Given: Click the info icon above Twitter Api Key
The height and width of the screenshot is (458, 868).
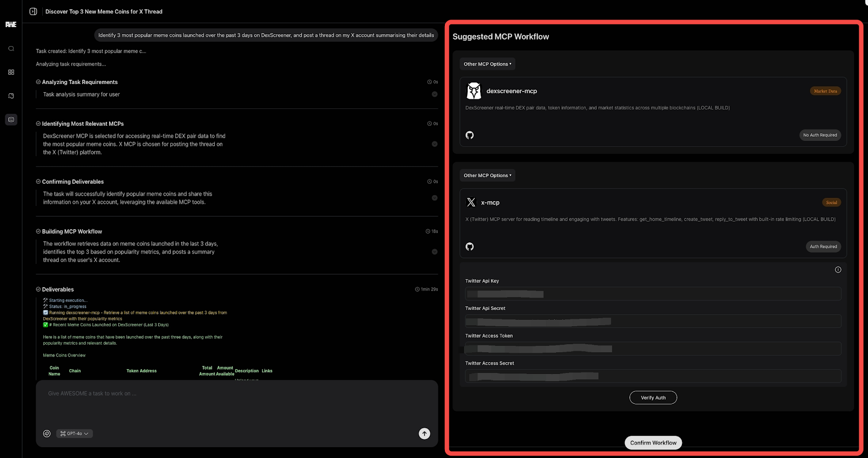Looking at the screenshot, I should pos(838,270).
